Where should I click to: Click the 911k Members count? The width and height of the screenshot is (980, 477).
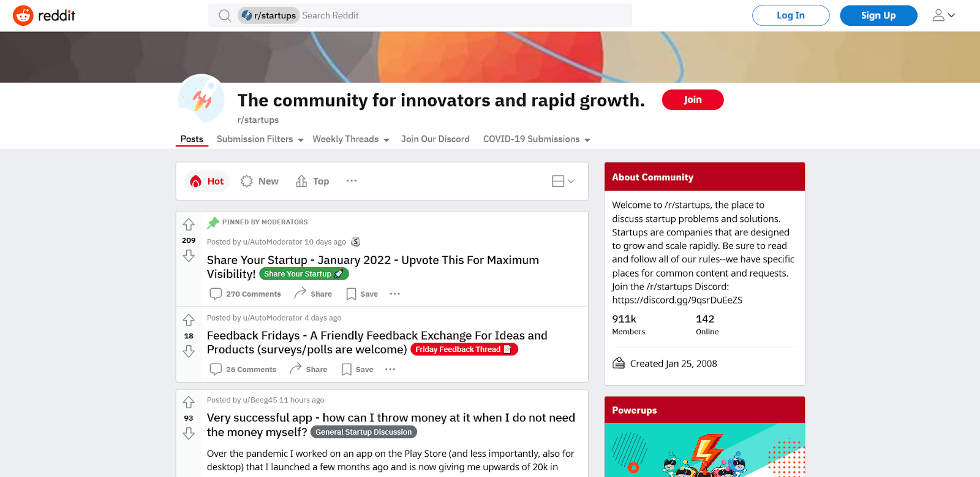[x=628, y=324]
